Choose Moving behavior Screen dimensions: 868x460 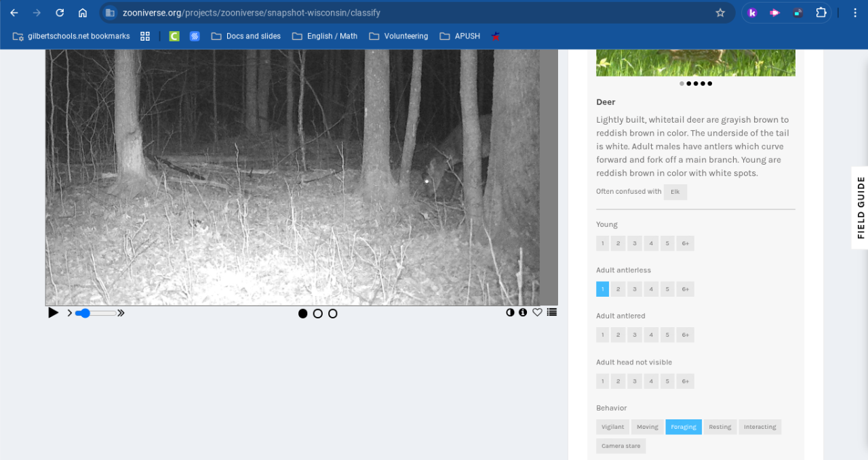pyautogui.click(x=648, y=427)
